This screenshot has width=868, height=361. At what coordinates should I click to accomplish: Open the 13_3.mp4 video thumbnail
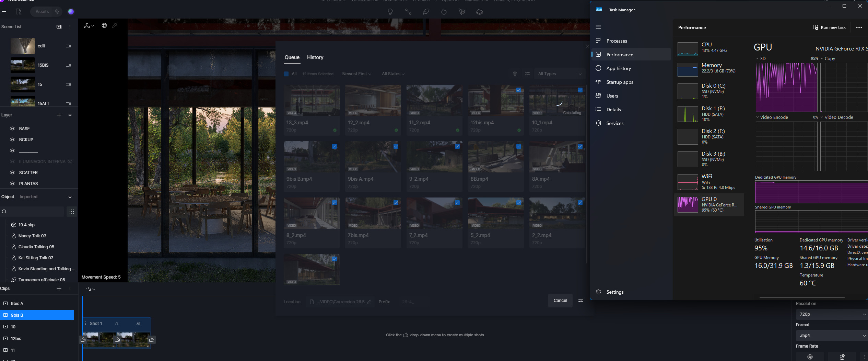pos(312,100)
